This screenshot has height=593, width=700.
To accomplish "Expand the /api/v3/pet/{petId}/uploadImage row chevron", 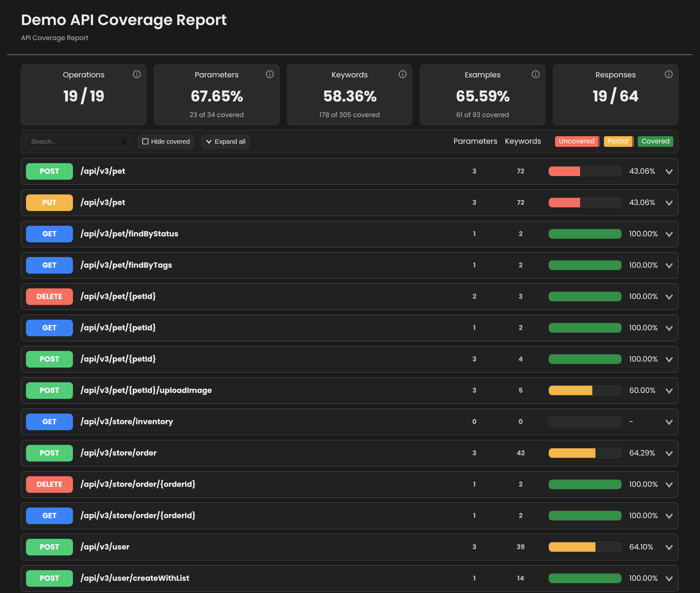I will point(669,390).
